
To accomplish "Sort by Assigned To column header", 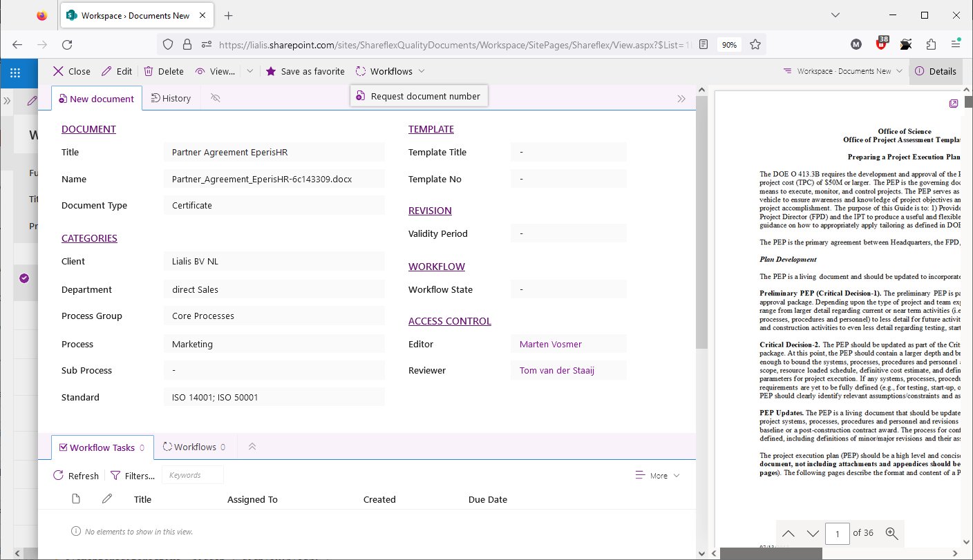I will 252,499.
